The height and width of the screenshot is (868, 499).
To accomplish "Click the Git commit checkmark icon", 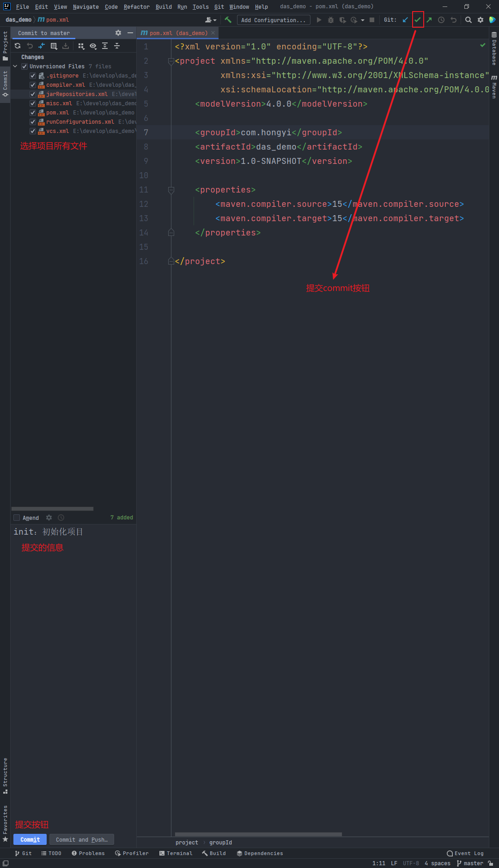I will pos(418,20).
